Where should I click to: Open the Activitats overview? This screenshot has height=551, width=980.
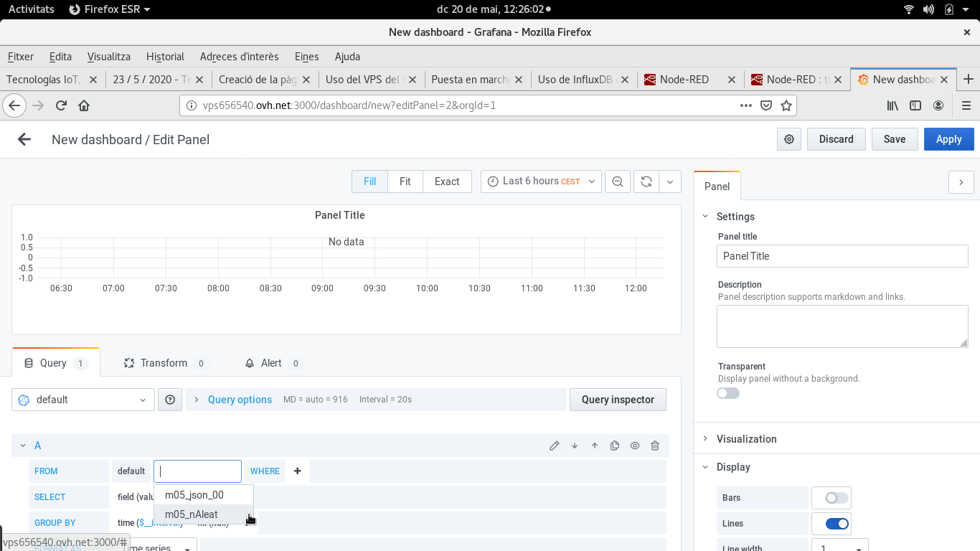point(31,9)
